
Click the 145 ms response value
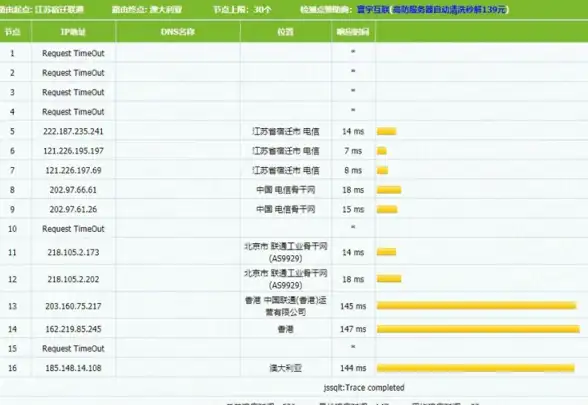pyautogui.click(x=353, y=306)
